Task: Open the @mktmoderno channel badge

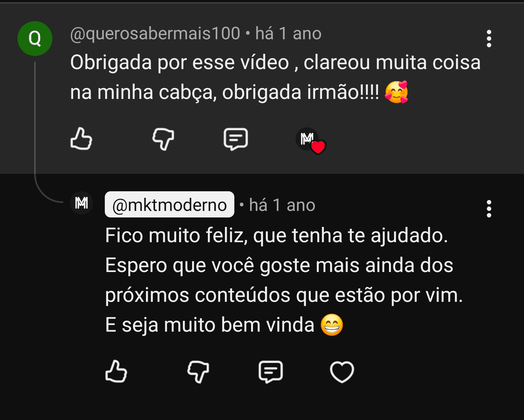Action: [x=170, y=205]
